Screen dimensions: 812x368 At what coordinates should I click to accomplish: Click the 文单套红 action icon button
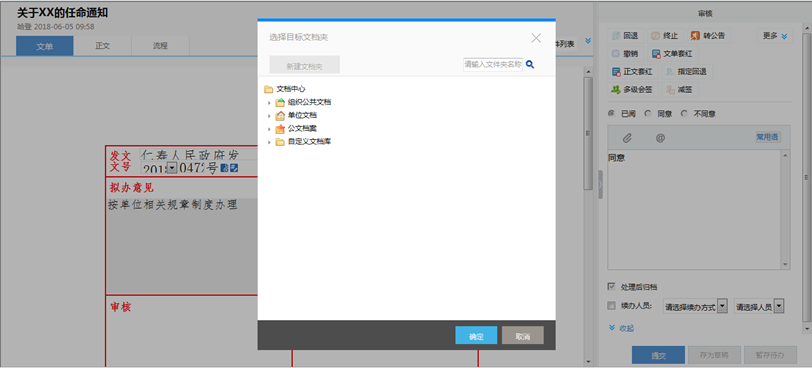(x=672, y=54)
